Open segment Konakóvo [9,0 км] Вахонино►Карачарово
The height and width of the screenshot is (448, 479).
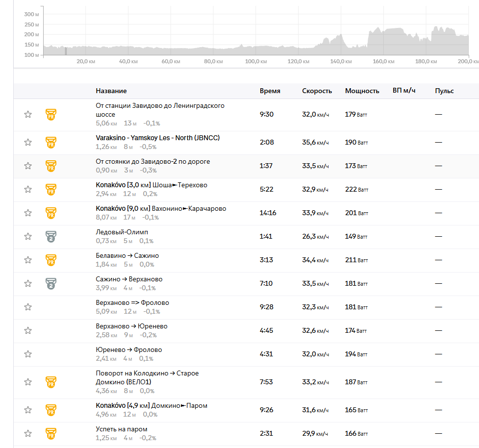tap(161, 208)
